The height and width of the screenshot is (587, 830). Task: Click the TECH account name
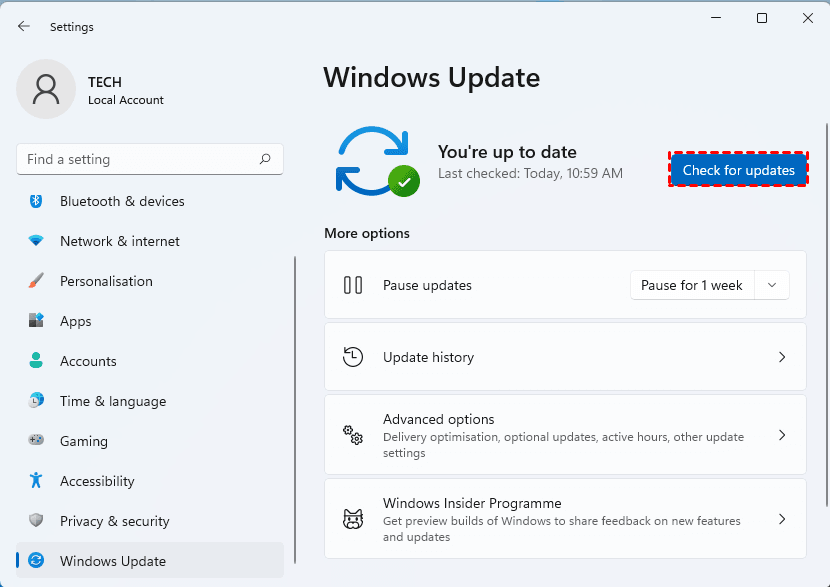point(105,82)
